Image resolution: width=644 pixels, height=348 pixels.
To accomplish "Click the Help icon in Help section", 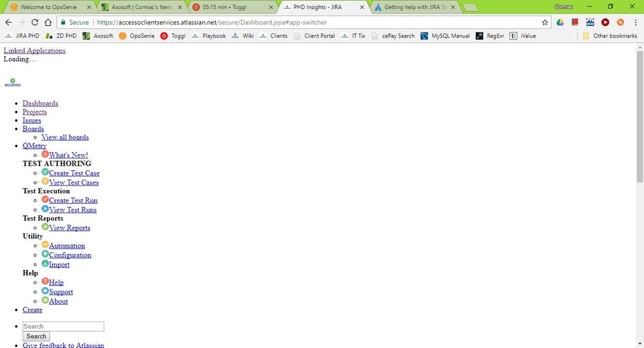I will coord(45,281).
